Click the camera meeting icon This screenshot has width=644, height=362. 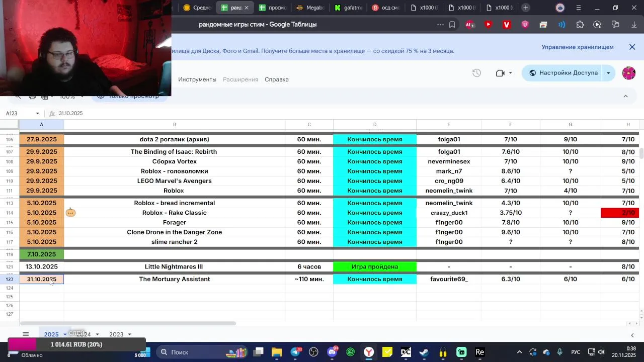tap(500, 73)
